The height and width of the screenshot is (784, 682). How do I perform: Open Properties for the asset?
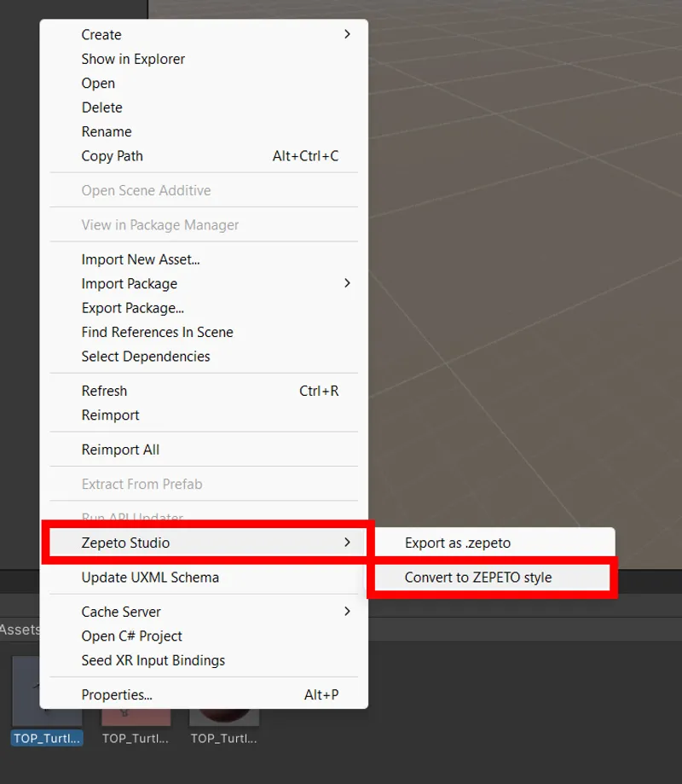point(116,694)
